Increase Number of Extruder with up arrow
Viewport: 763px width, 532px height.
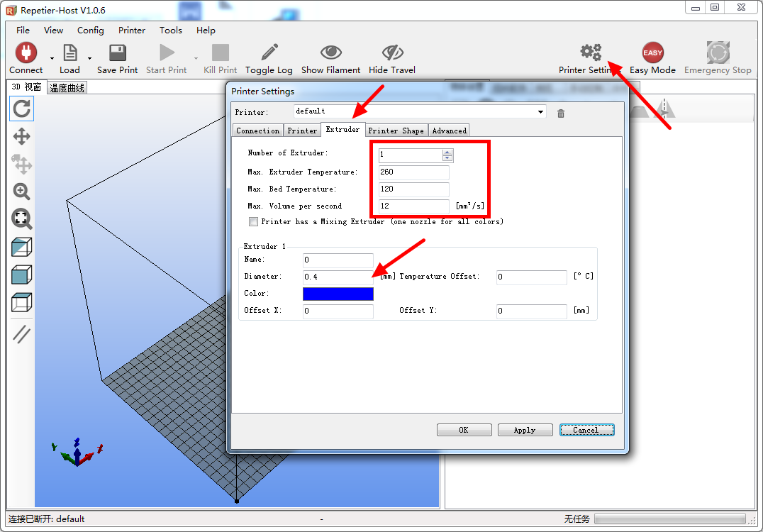(447, 152)
